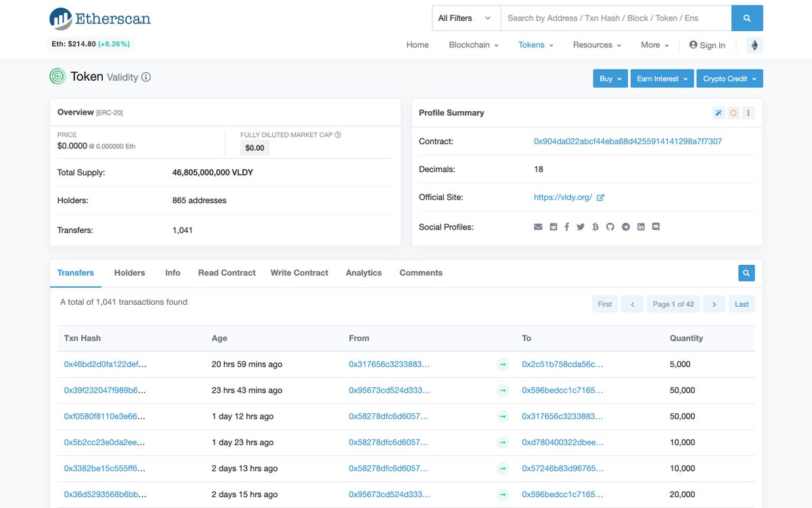Click the Bitcointalk social profile icon
812x508 pixels.
coord(595,227)
